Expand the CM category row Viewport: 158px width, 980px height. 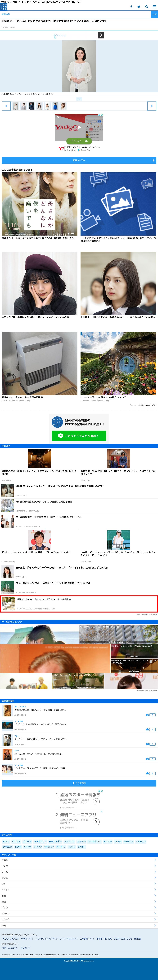pos(79,884)
